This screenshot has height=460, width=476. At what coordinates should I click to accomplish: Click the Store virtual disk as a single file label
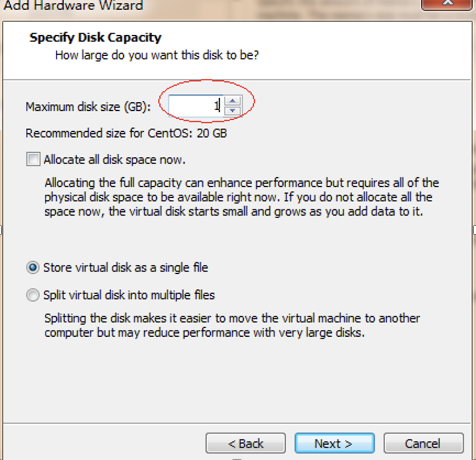click(126, 267)
